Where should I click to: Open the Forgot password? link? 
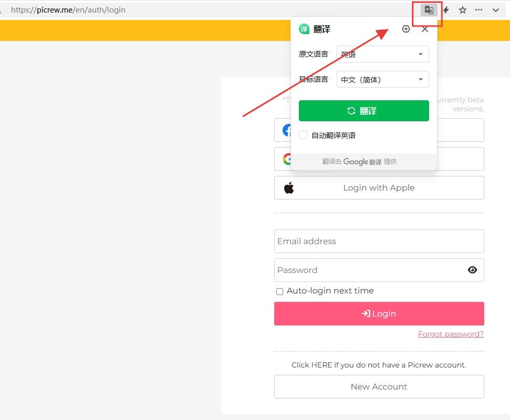(451, 334)
